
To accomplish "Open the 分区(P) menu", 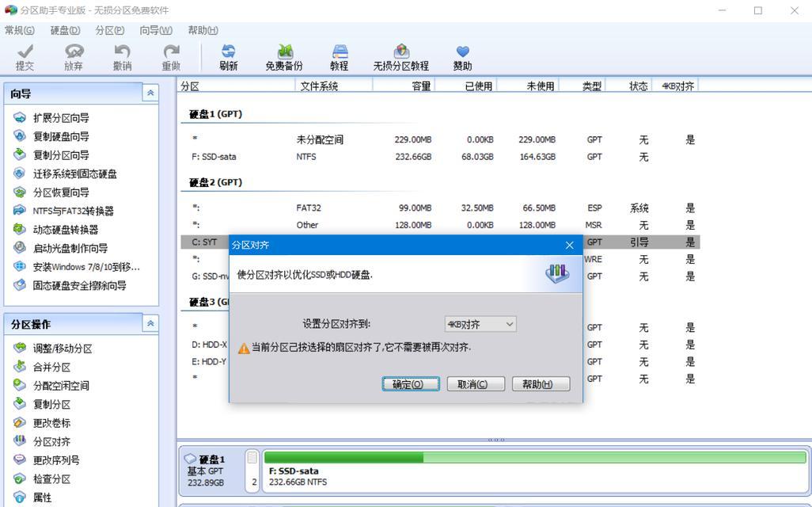I will coord(110,30).
